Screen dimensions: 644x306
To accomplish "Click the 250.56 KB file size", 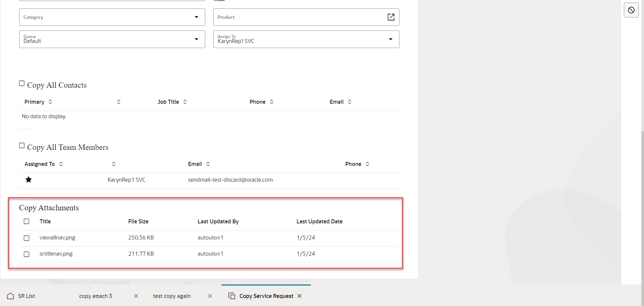I will (x=141, y=237).
